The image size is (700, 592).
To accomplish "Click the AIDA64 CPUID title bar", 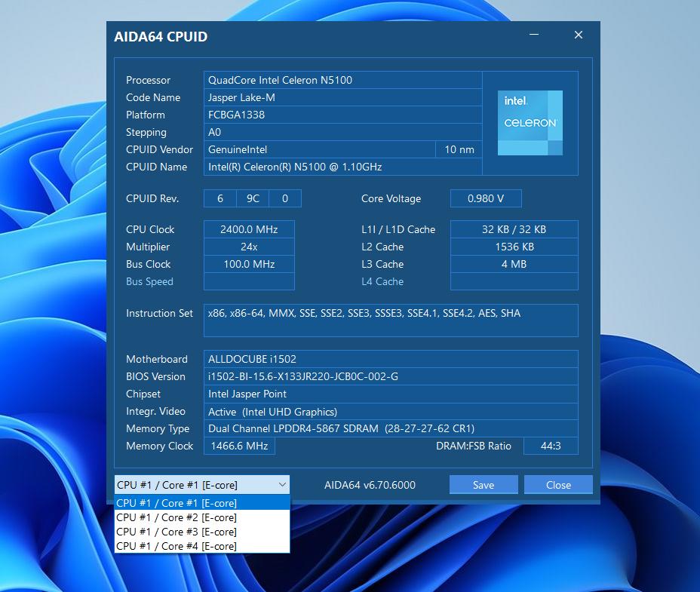I will point(302,36).
